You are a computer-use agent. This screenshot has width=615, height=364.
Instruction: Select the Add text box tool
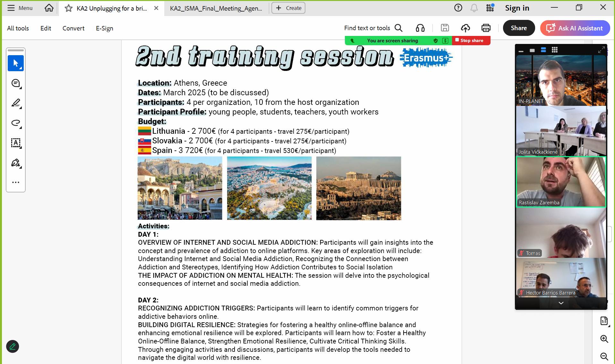(15, 143)
